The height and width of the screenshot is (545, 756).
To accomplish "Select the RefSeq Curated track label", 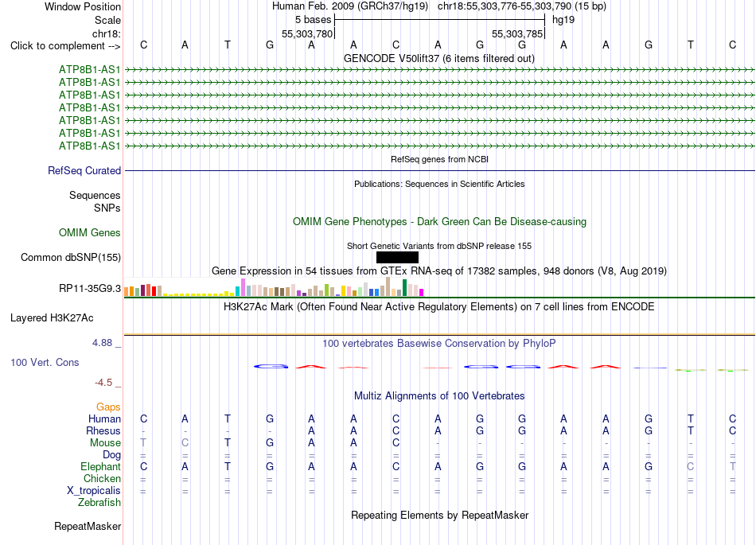I will coord(84,170).
